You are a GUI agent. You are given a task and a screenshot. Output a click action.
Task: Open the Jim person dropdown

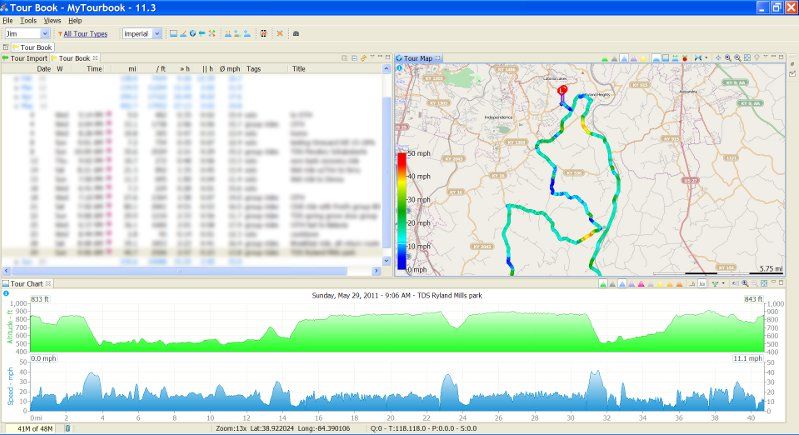click(27, 34)
